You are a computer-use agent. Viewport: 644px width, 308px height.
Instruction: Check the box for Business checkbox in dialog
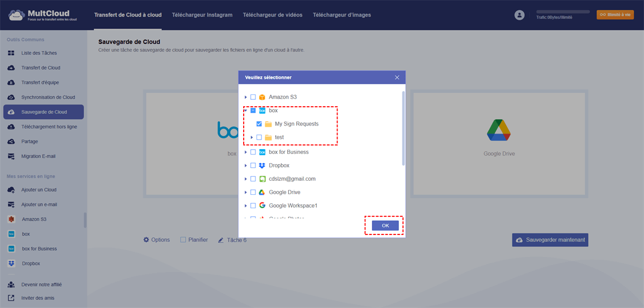253,152
